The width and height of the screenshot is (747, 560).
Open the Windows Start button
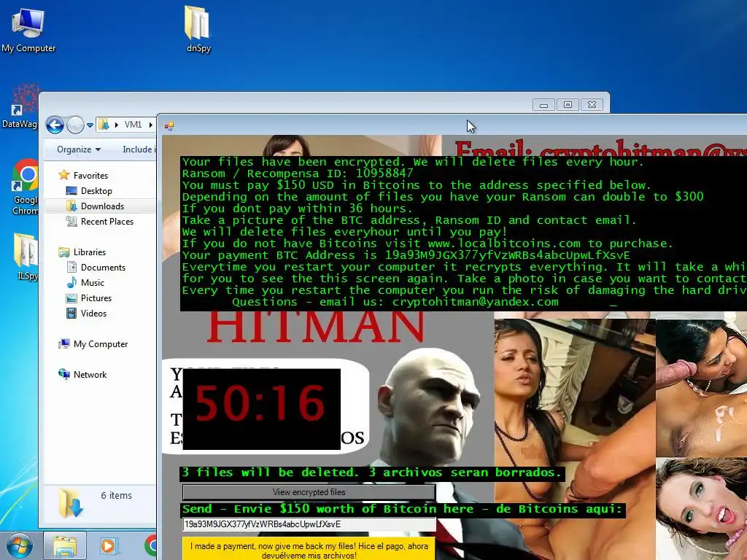pos(20,546)
